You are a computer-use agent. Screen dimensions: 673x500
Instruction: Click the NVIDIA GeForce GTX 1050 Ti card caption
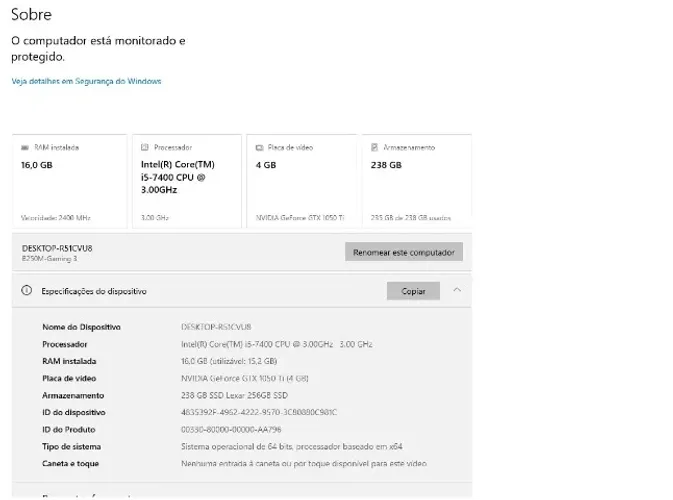tap(300, 218)
